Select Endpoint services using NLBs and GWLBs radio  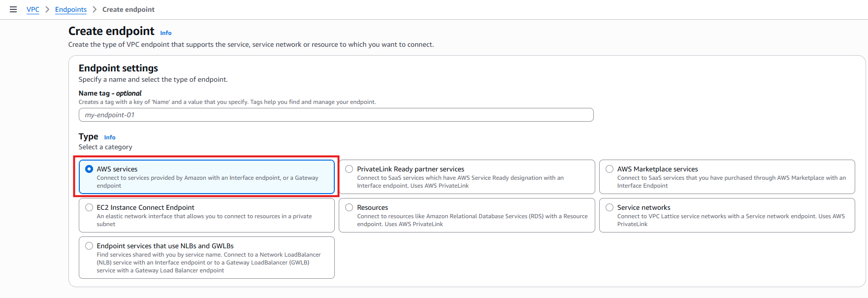coord(89,246)
